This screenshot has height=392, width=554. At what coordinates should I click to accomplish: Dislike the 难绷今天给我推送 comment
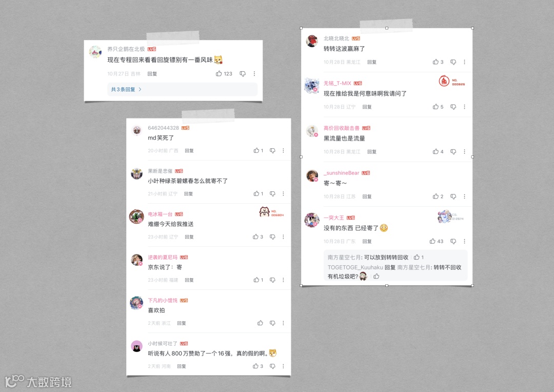pyautogui.click(x=272, y=237)
